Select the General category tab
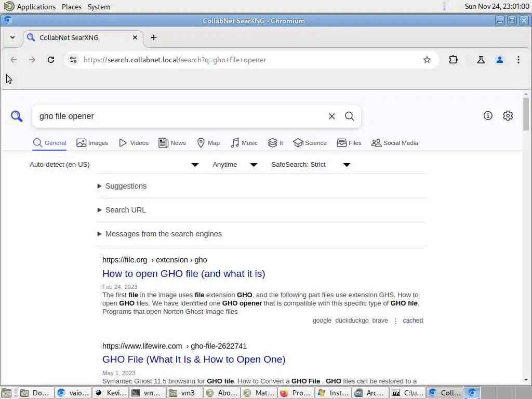The image size is (532, 399). (x=49, y=143)
